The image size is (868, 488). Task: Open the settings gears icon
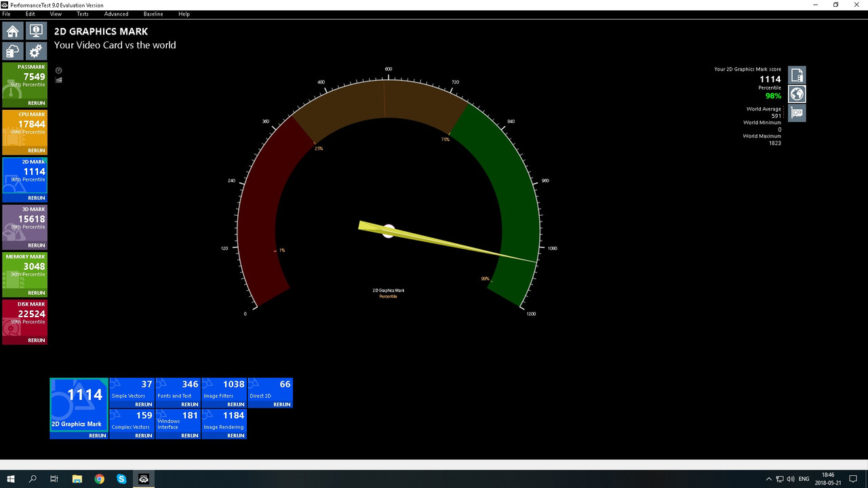(x=35, y=51)
